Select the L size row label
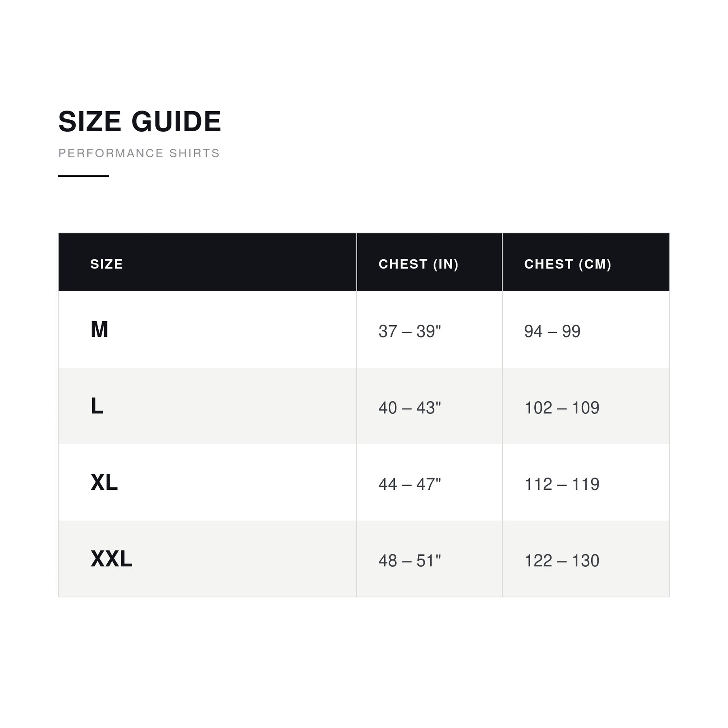Screen dimensions: 728x728 click(x=97, y=406)
